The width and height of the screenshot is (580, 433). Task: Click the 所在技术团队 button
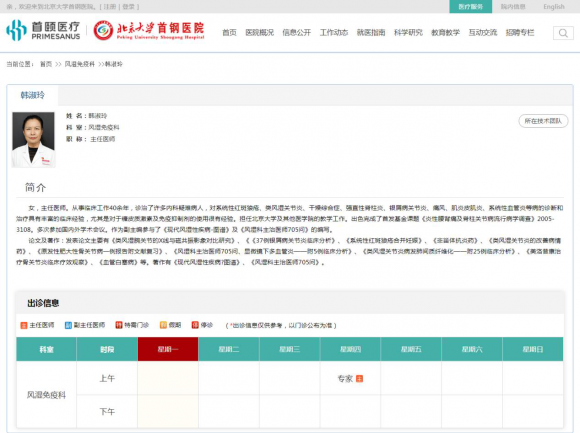coord(543,121)
